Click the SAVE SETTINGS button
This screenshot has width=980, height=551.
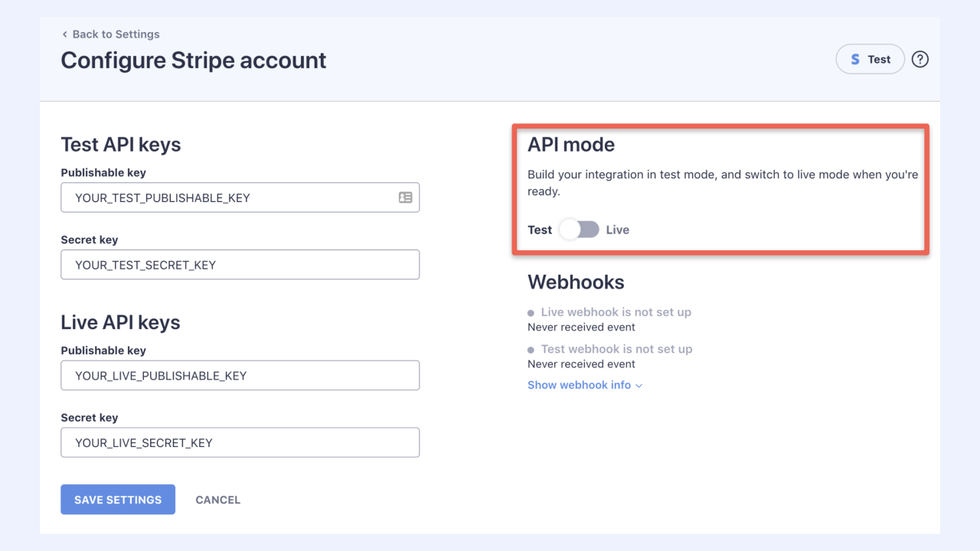pyautogui.click(x=117, y=499)
